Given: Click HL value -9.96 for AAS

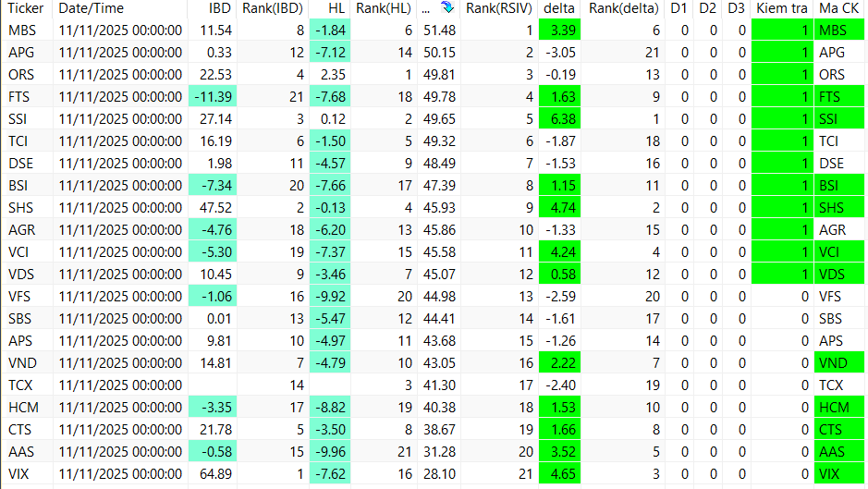Looking at the screenshot, I should point(330,451).
